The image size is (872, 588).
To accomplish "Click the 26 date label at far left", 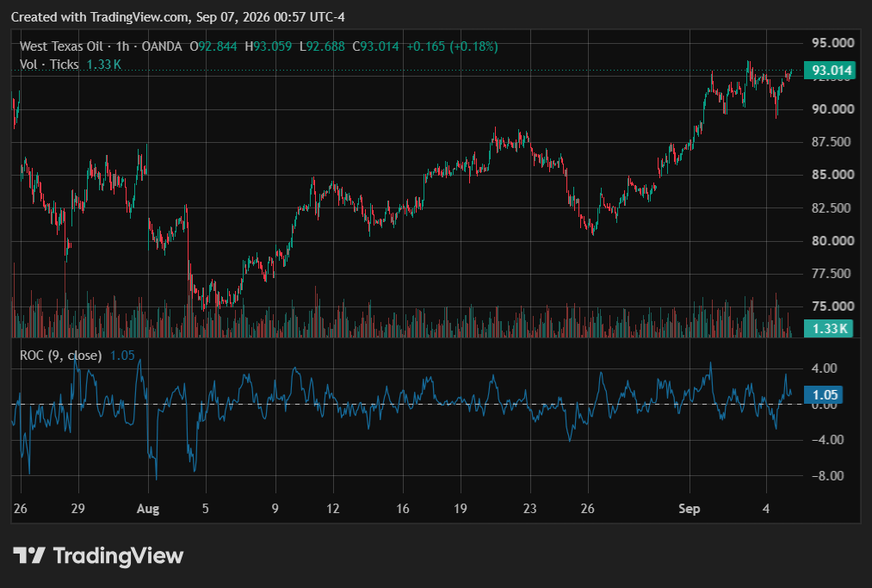I will [20, 509].
